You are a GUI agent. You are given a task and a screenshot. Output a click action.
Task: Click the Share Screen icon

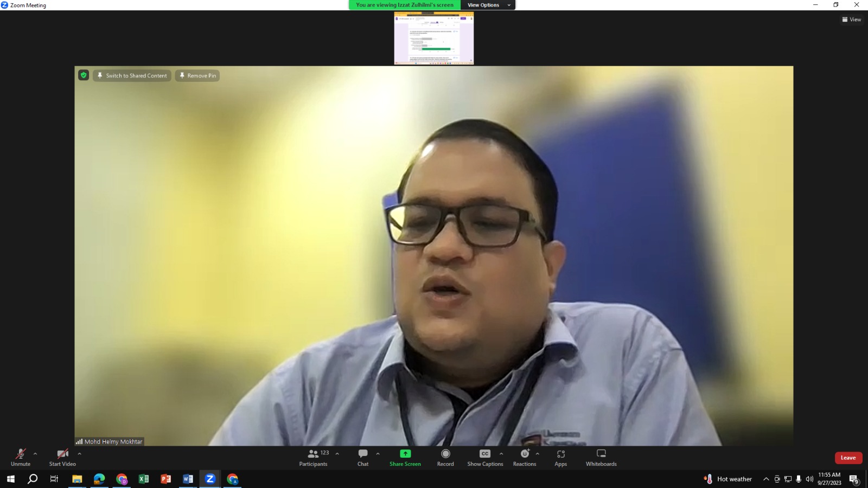(405, 454)
